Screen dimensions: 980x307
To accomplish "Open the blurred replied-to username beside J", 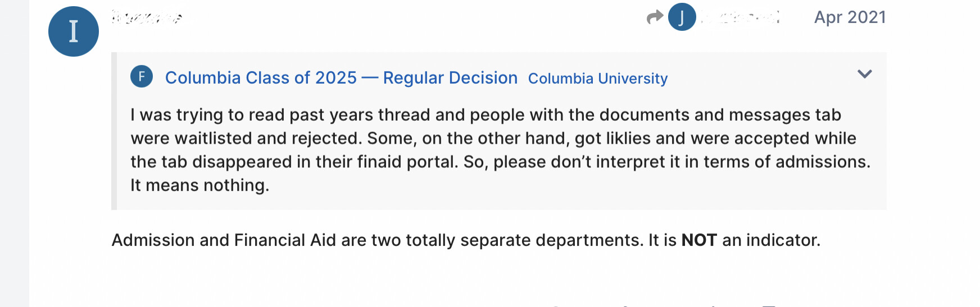I will [742, 18].
